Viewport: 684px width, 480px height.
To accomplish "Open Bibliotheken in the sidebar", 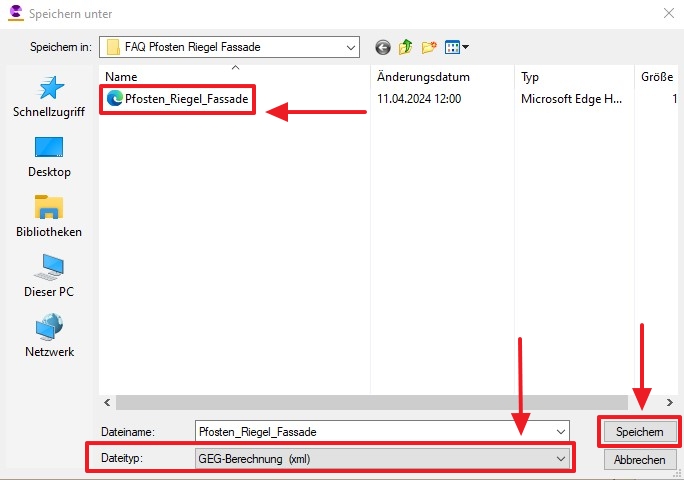I will tap(49, 216).
